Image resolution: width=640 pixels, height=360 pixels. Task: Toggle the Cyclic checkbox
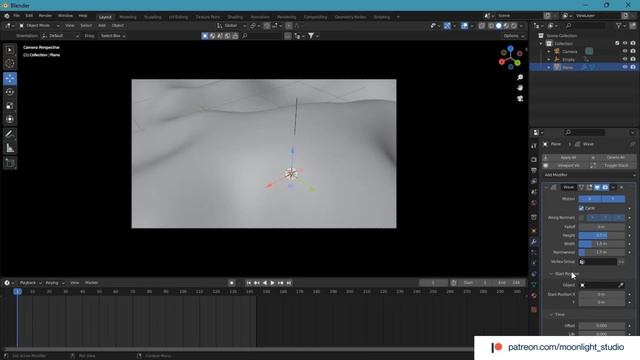(581, 208)
